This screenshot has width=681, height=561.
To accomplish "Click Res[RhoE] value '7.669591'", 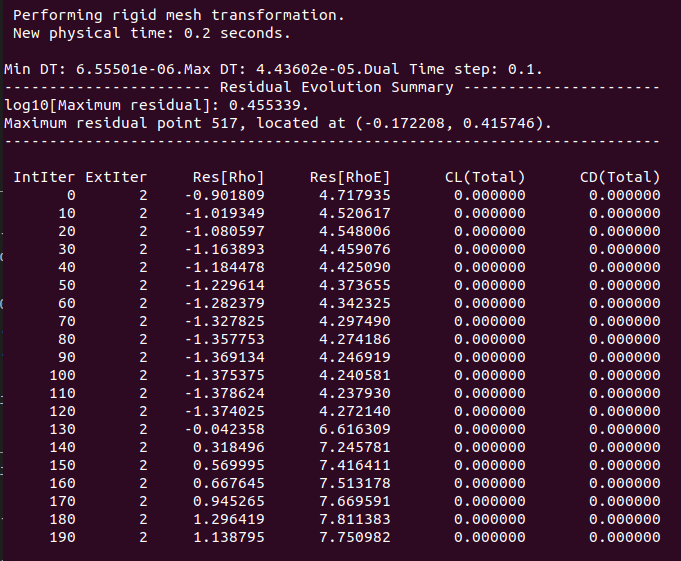I will click(355, 502).
